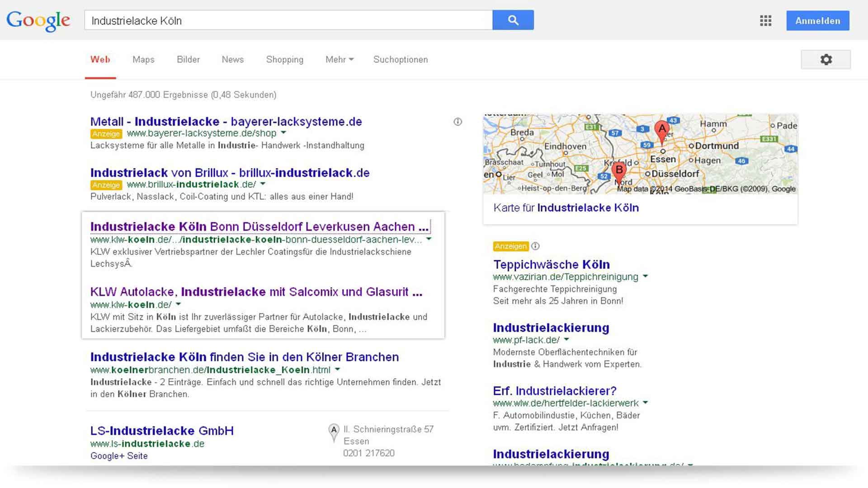Click the grey pin A by LS-Industrielacke address
Viewport: 868px width, 488px height.
pyautogui.click(x=334, y=432)
